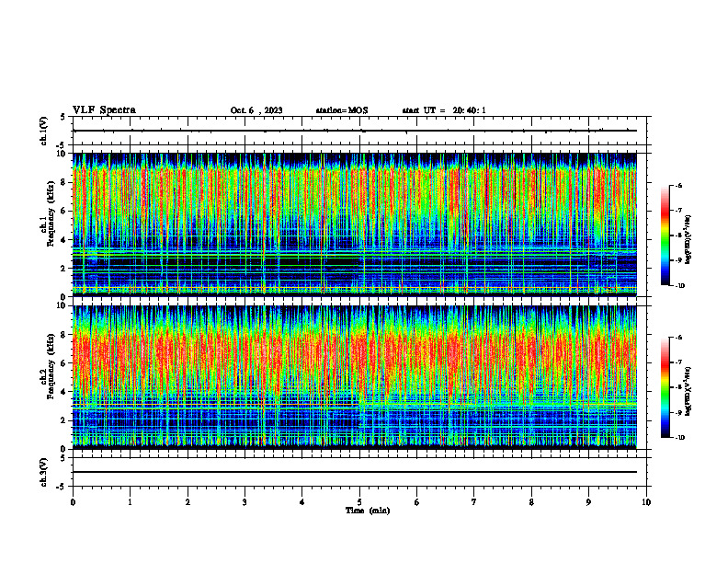Click the ch.2 spectrogram color scale bar
The width and height of the screenshot is (728, 563).
pyautogui.click(x=665, y=387)
